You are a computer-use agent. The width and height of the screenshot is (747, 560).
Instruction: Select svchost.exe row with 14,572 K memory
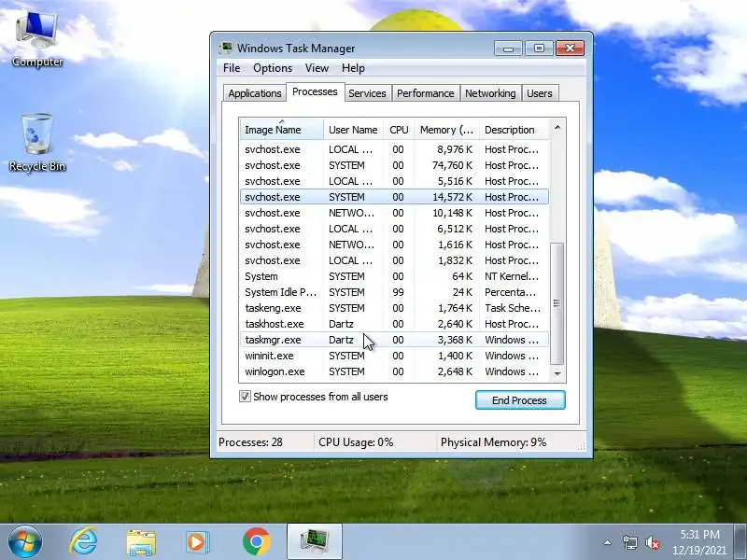394,197
